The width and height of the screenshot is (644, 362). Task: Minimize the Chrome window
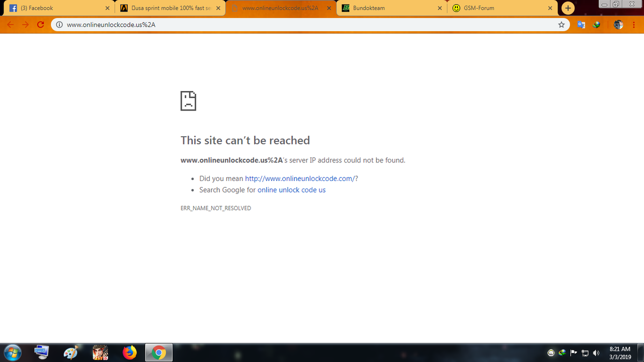(604, 4)
